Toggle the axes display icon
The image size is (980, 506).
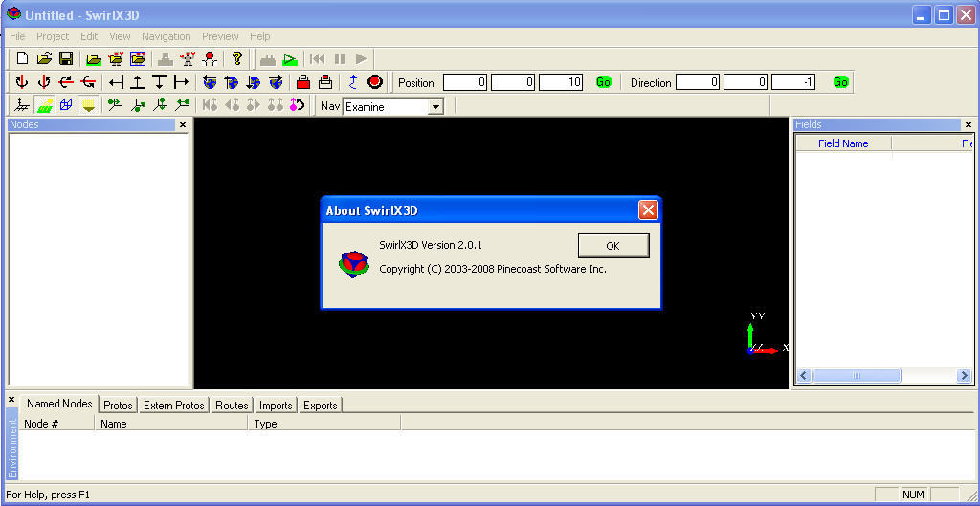(x=22, y=105)
